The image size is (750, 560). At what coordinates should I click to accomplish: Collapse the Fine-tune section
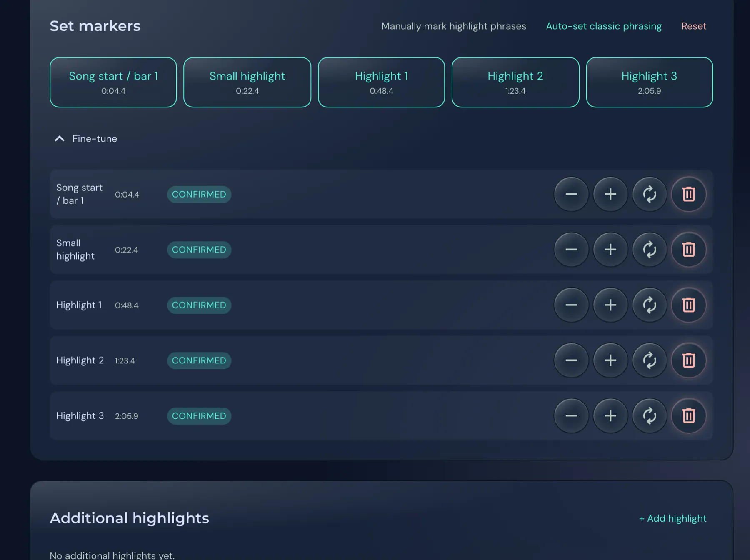tap(86, 139)
